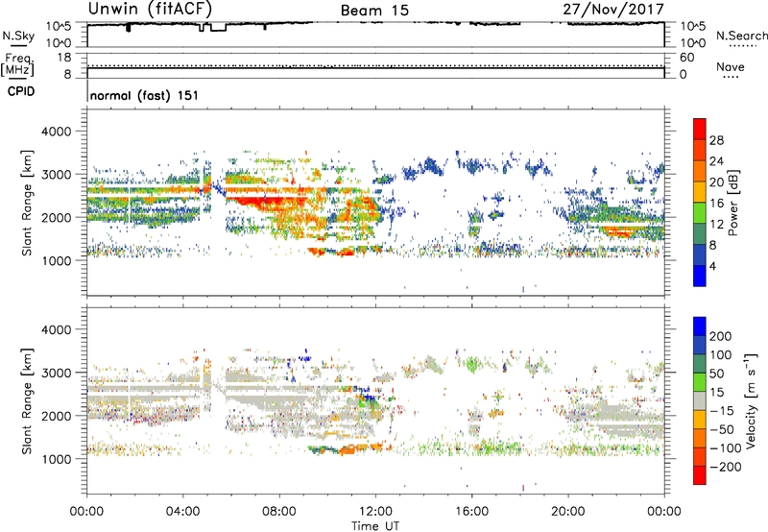
Task: Click the blue bottom of power colorbar
Action: tap(700, 276)
